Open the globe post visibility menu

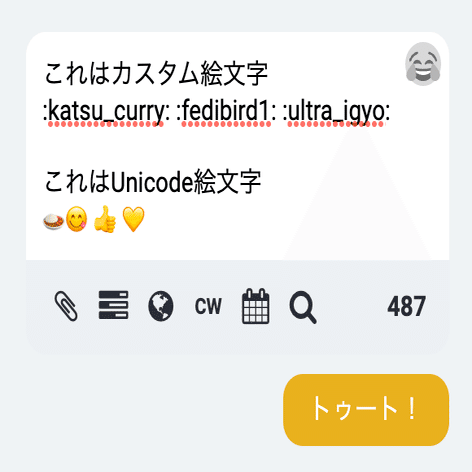coord(161,306)
